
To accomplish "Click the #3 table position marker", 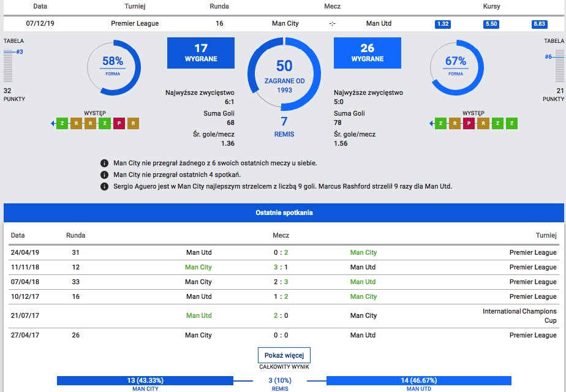I will 19,52.
